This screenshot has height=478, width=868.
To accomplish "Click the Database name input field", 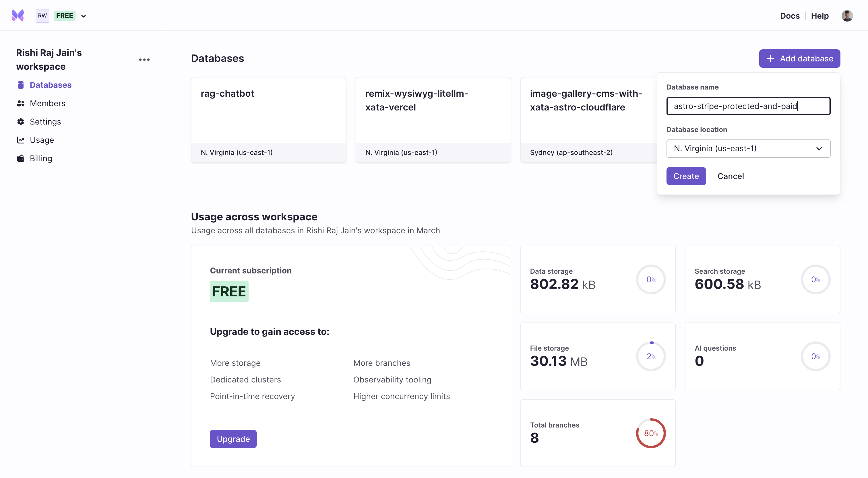I will (x=748, y=106).
